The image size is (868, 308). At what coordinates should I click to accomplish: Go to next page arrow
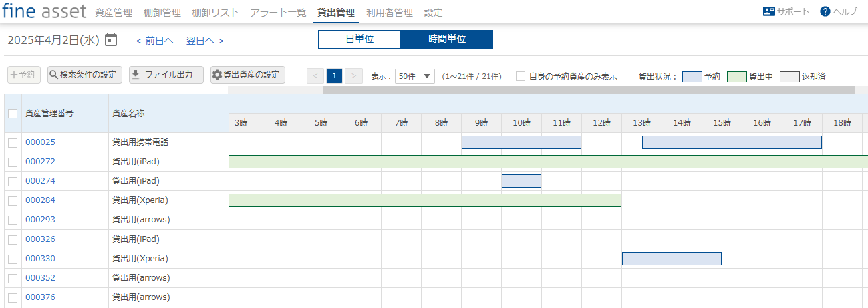coord(355,75)
